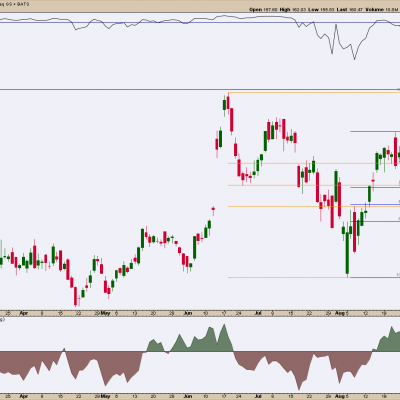
Task: Click the deepest dip of the upper indicator line
Action: click(x=354, y=59)
